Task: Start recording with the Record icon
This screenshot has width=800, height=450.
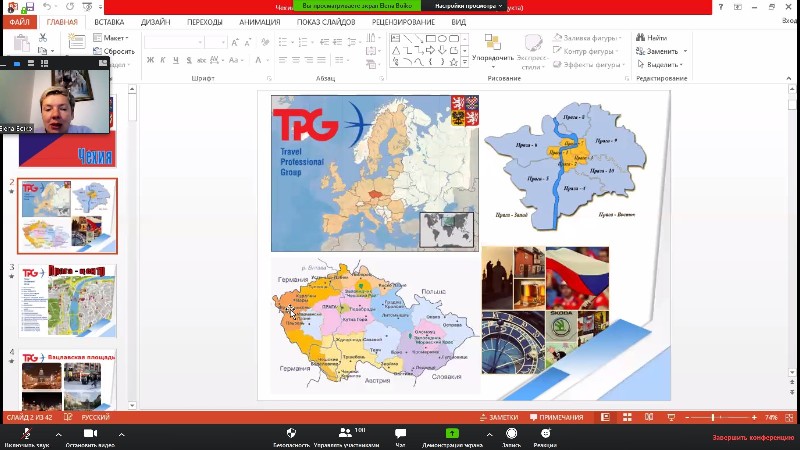Action: (511, 433)
